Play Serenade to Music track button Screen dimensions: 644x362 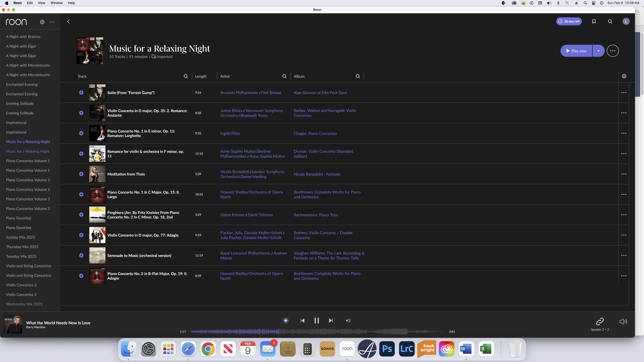(81, 255)
